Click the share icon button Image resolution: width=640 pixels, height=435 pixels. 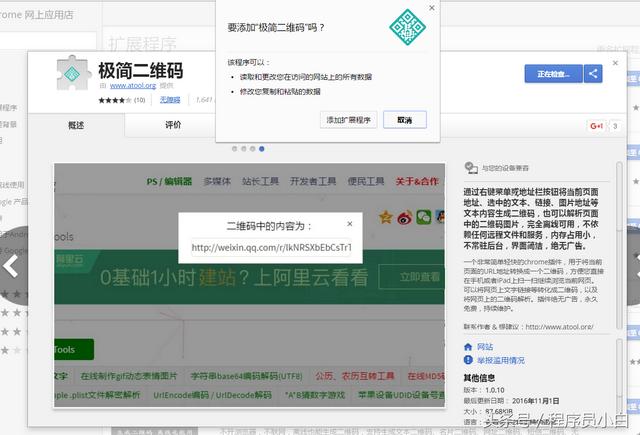coord(593,74)
